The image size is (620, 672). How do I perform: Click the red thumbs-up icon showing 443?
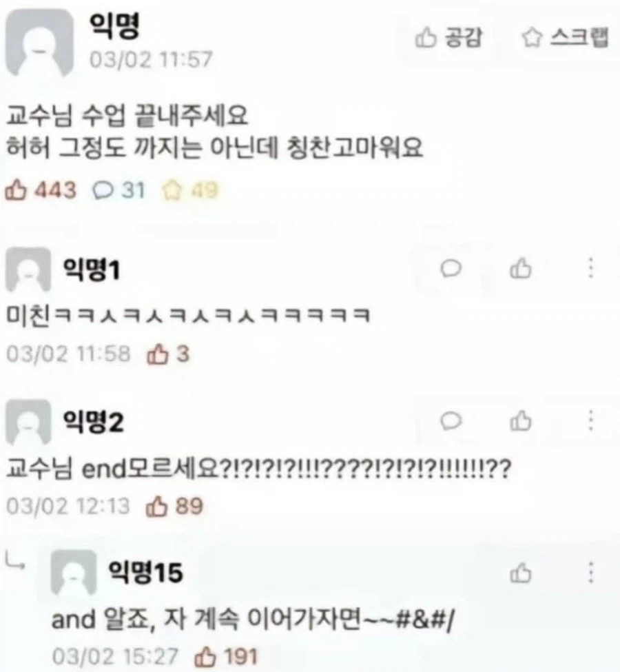pyautogui.click(x=15, y=190)
